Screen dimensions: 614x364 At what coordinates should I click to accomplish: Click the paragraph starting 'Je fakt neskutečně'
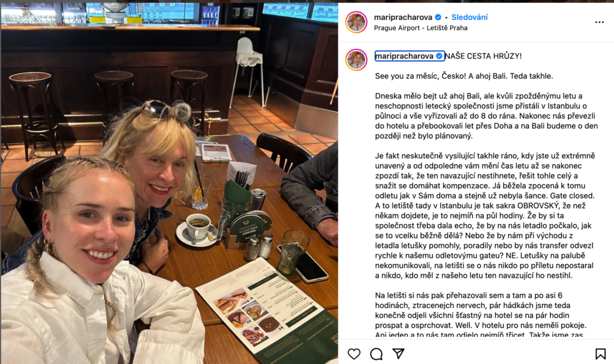[x=485, y=215]
